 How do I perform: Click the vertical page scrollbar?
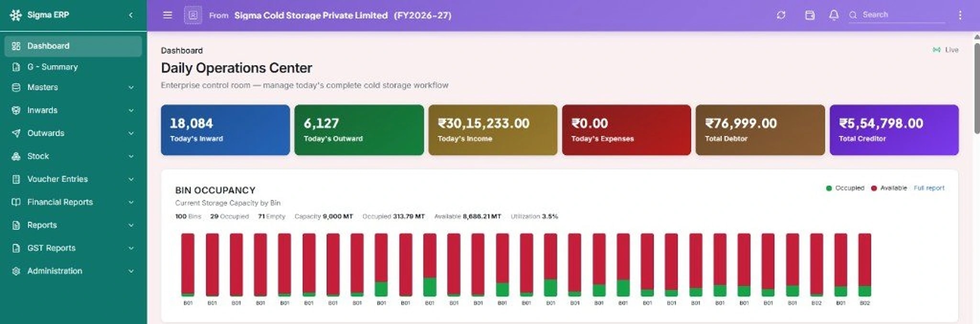977,88
